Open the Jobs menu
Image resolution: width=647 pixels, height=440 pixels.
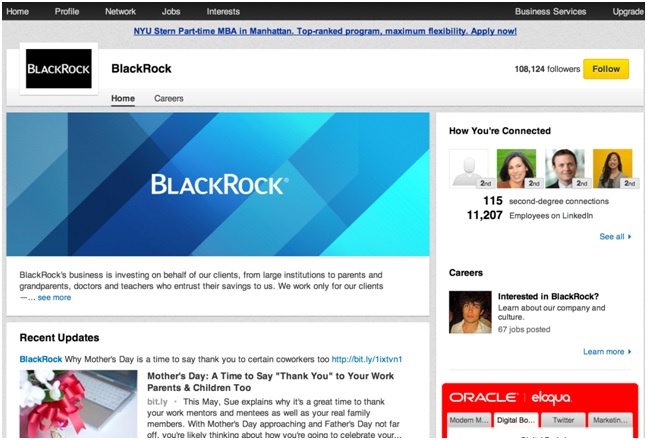tap(171, 12)
